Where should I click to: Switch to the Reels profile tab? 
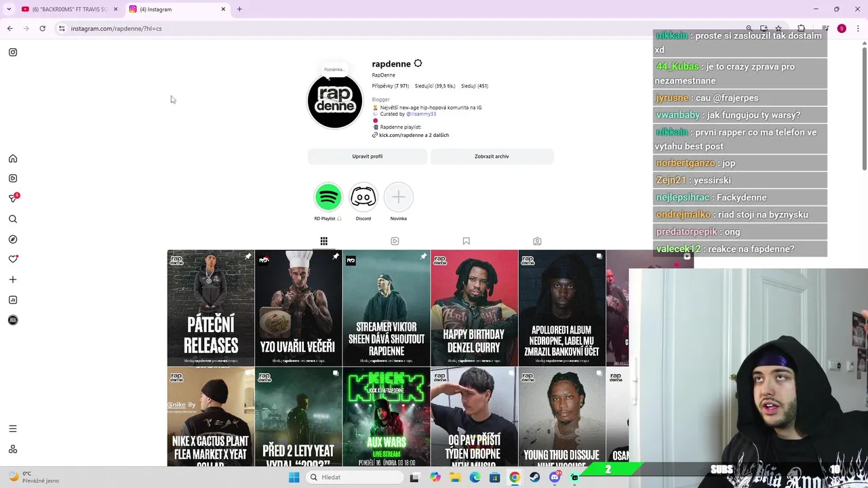pos(395,241)
